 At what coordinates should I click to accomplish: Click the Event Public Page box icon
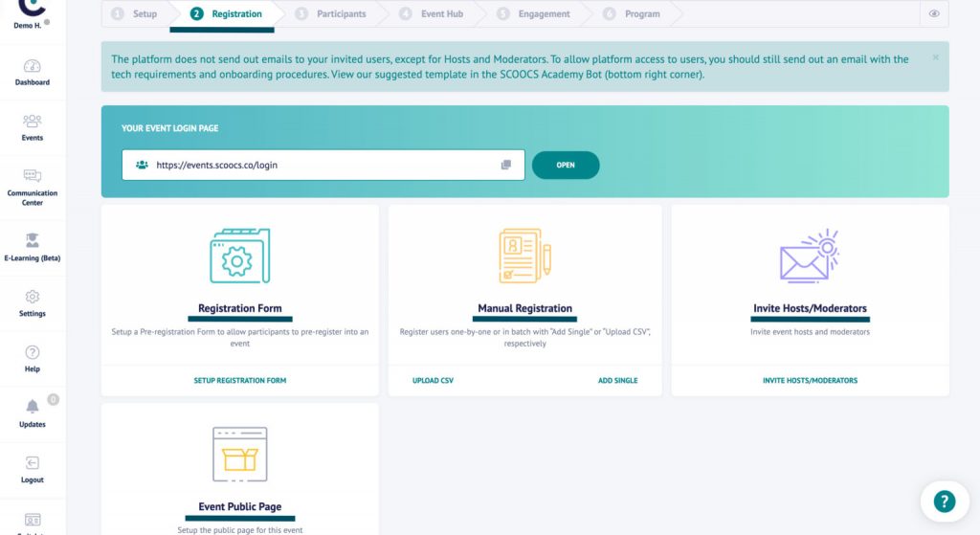pos(240,455)
